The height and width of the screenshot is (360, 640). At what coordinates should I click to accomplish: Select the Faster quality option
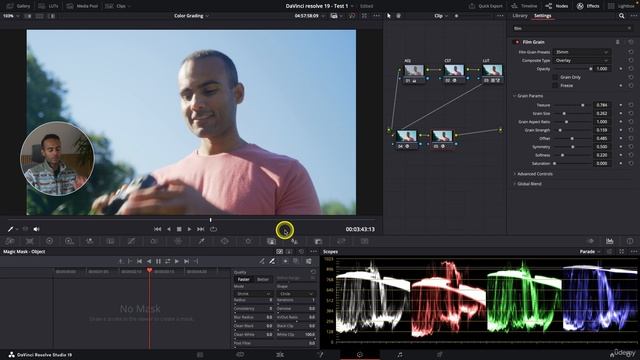pyautogui.click(x=243, y=280)
